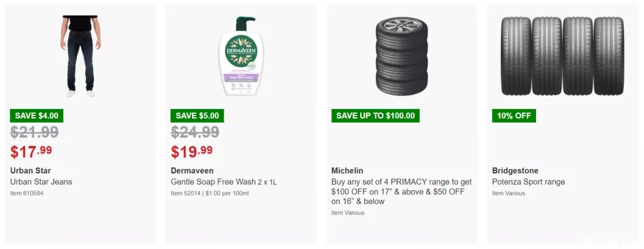Open the Dermaveen soap-free wash bottle image
The height and width of the screenshot is (249, 644).
(x=241, y=56)
